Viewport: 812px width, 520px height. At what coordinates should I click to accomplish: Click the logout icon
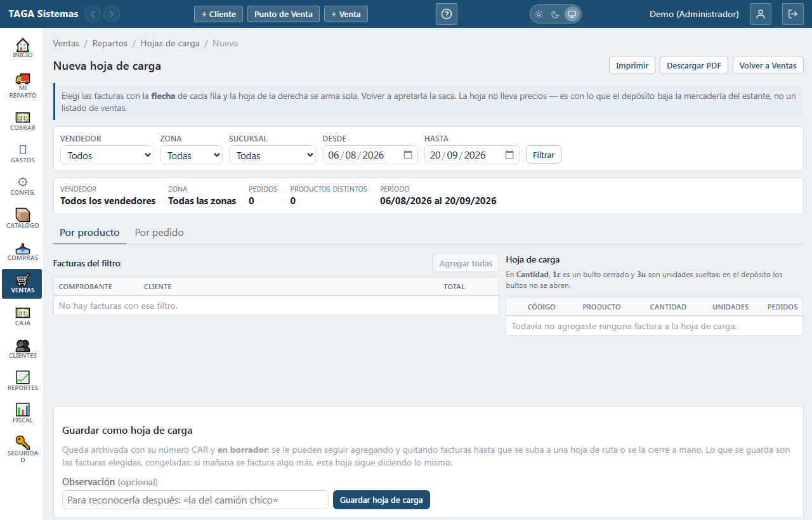[793, 14]
